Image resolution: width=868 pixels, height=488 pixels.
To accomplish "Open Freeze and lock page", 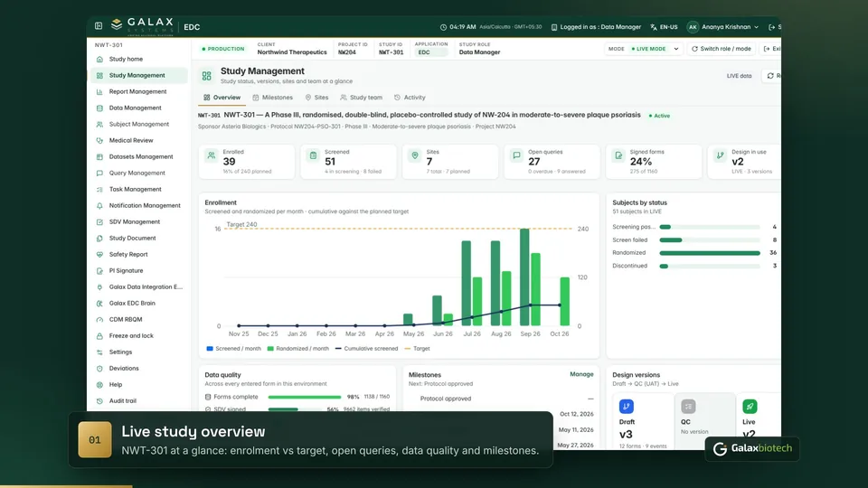I will coord(139,336).
